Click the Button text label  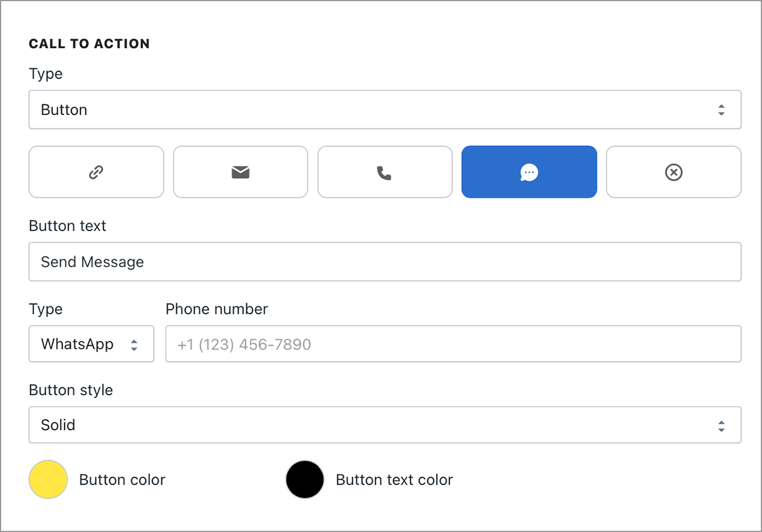coord(67,226)
